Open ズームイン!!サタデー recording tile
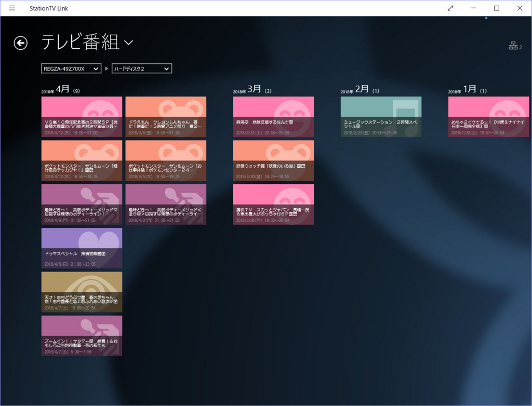The height and width of the screenshot is (406, 532). coord(82,336)
